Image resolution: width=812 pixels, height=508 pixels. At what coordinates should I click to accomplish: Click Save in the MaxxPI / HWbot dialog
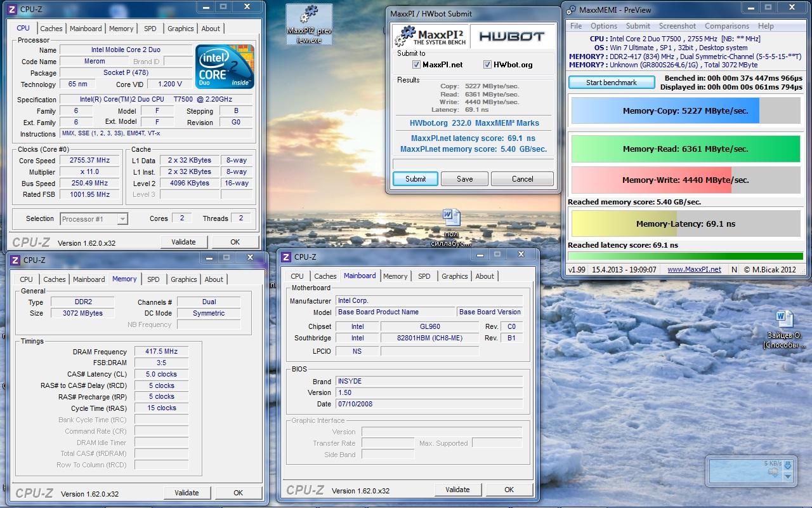click(x=465, y=179)
